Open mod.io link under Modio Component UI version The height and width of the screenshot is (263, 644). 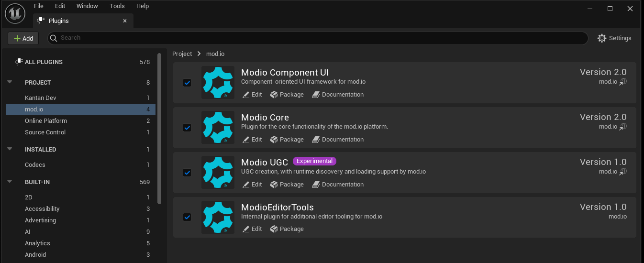(x=608, y=82)
